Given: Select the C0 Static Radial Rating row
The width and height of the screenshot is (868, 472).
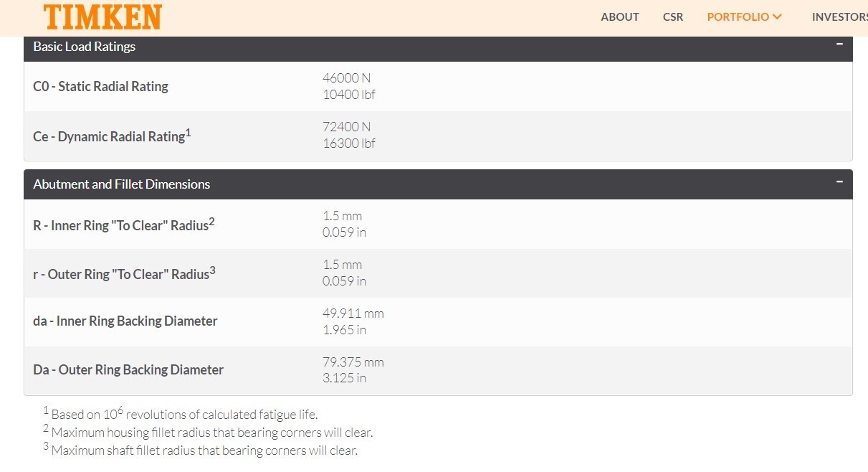Looking at the screenshot, I should pos(438,86).
